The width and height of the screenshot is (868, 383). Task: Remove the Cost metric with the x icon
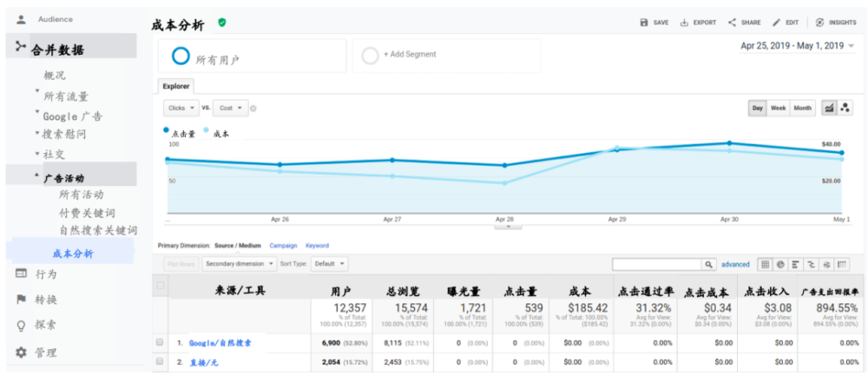pyautogui.click(x=253, y=109)
